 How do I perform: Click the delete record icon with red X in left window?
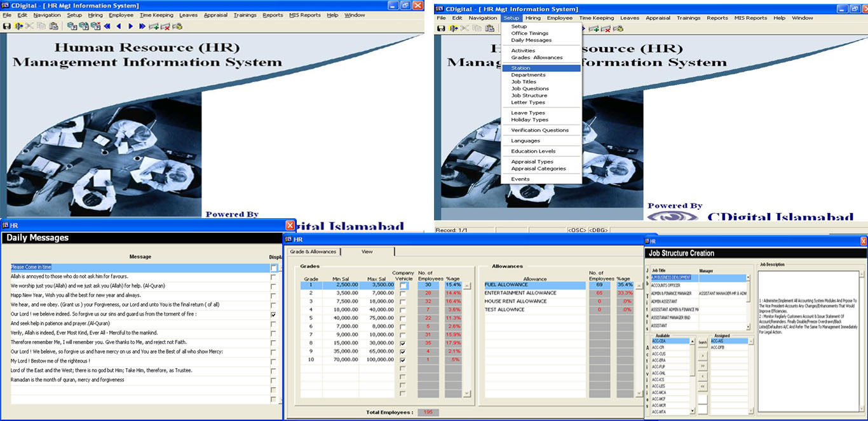165,26
